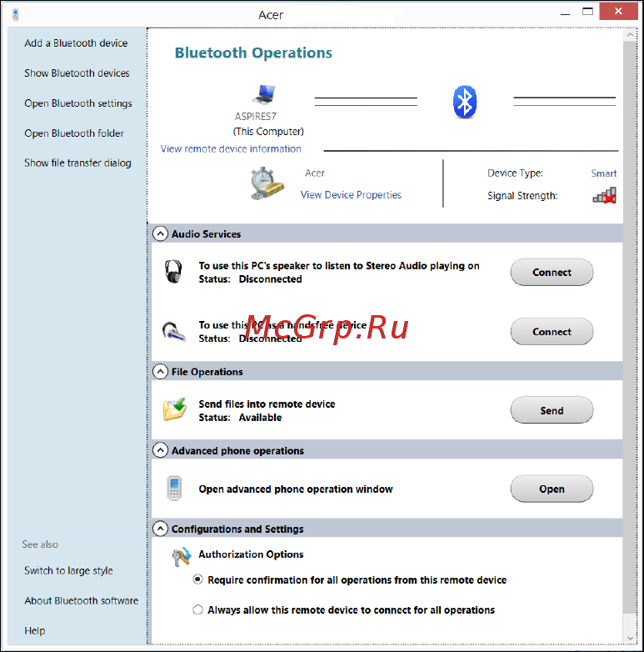Click the Status: Disconnected text under Stereo Audio
This screenshot has height=652, width=644.
(250, 278)
